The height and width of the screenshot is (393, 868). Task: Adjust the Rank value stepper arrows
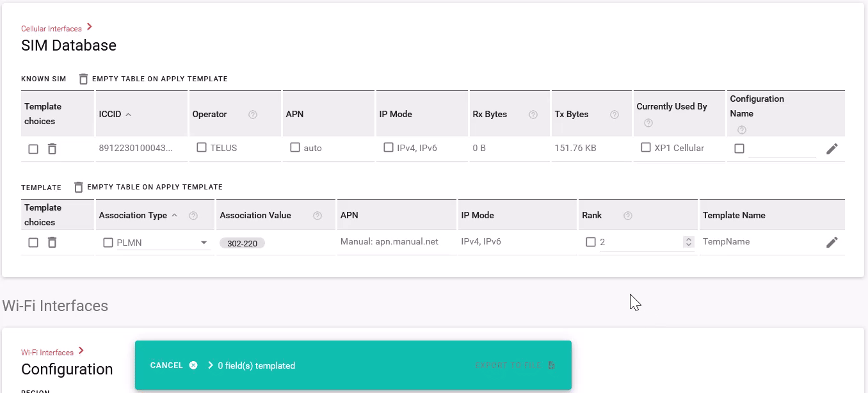(x=688, y=242)
